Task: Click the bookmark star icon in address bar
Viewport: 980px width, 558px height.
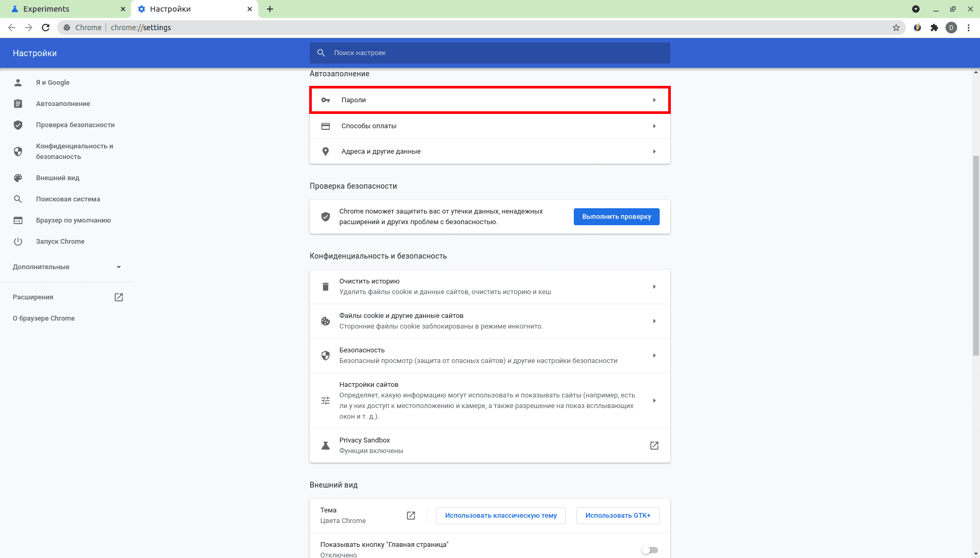Action: click(896, 28)
